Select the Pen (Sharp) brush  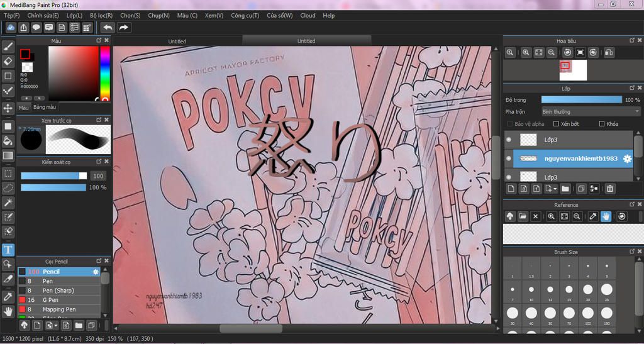pyautogui.click(x=58, y=291)
